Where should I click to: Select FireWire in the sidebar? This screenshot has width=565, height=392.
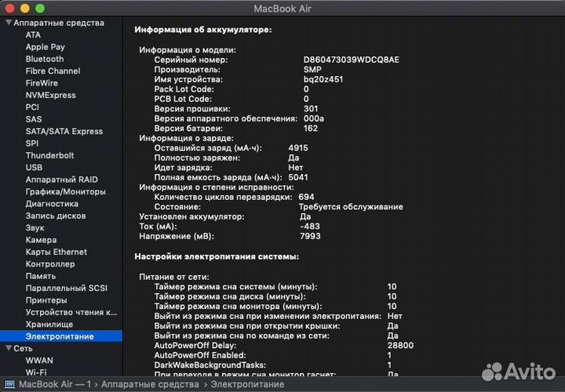42,83
